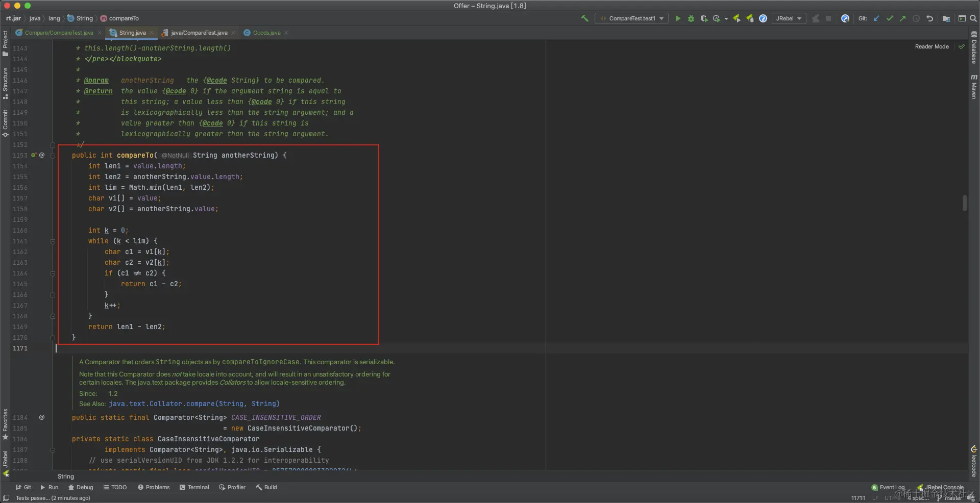The height and width of the screenshot is (503, 980).
Task: Click the editor vertical scrollbar thumb
Action: coord(965,203)
